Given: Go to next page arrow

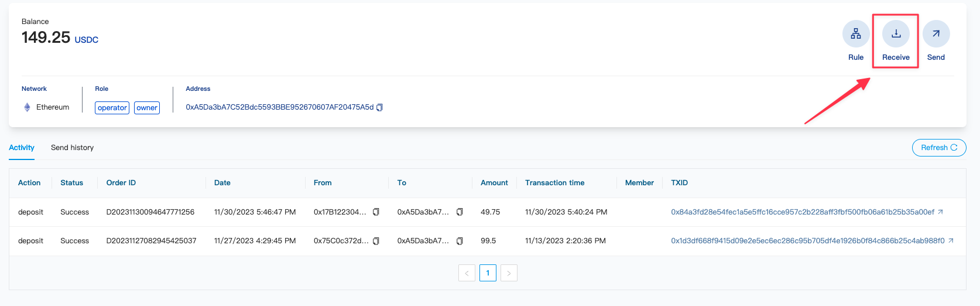Looking at the screenshot, I should click(x=509, y=273).
